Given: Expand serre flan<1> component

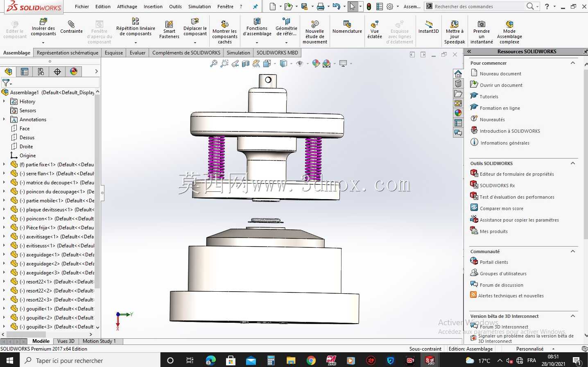Looking at the screenshot, I should click(x=4, y=173).
